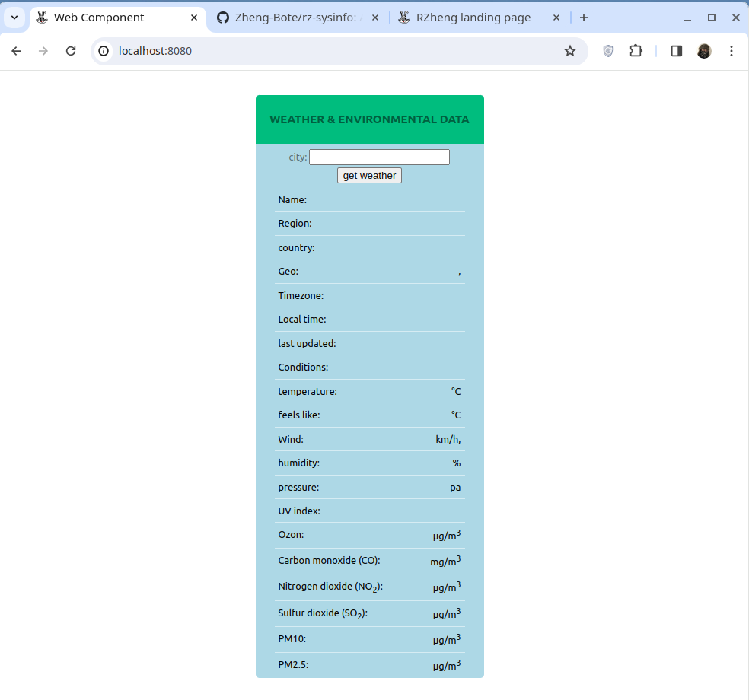
Task: Click the PM2.5: label
Action: pos(293,665)
